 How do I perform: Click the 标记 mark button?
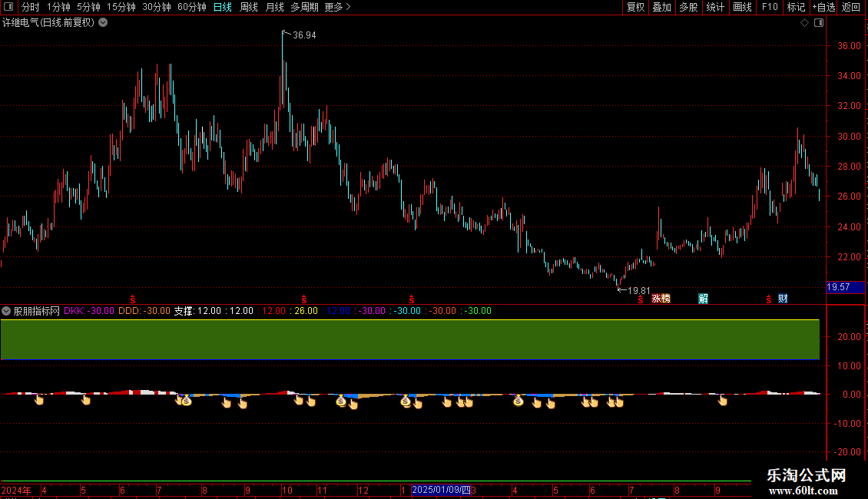point(796,7)
